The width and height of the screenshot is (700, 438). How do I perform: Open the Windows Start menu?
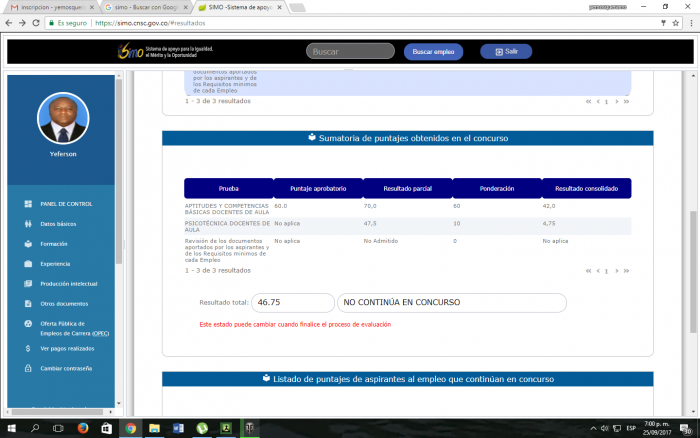[9, 428]
